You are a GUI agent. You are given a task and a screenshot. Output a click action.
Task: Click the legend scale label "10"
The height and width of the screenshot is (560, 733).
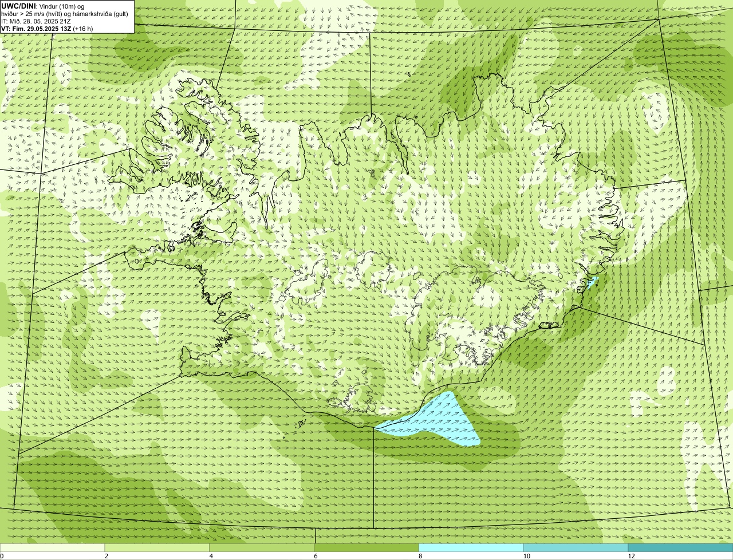[526, 556]
